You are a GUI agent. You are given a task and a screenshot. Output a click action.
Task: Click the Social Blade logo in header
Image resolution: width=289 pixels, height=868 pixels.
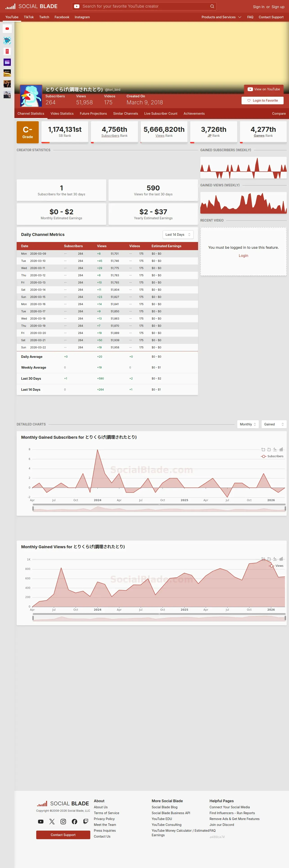point(31,6)
